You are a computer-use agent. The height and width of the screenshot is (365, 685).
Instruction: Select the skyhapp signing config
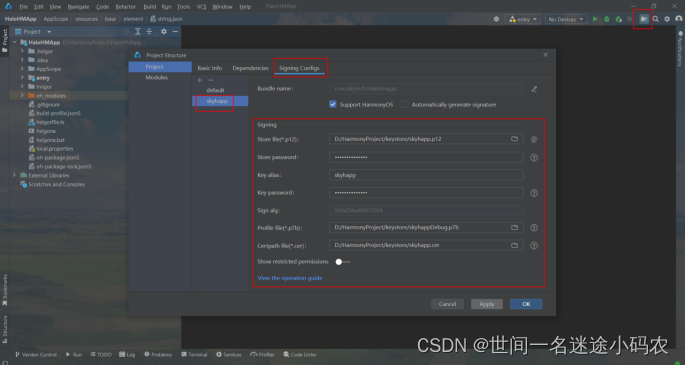[220, 101]
